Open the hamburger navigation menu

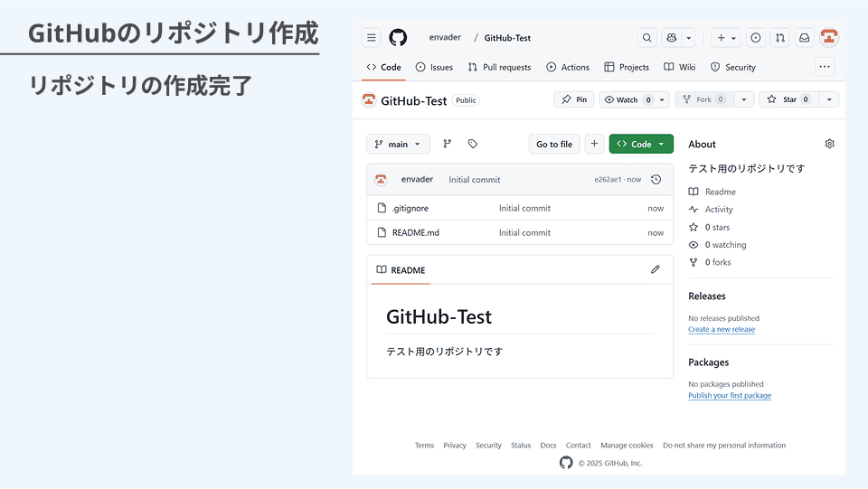(371, 38)
